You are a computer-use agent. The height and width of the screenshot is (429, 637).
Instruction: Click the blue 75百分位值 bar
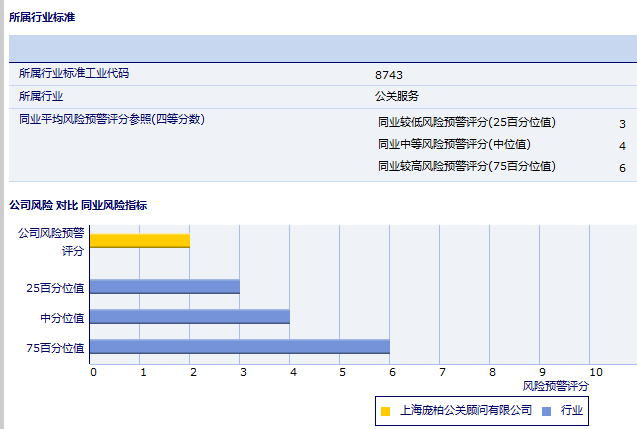pos(239,346)
